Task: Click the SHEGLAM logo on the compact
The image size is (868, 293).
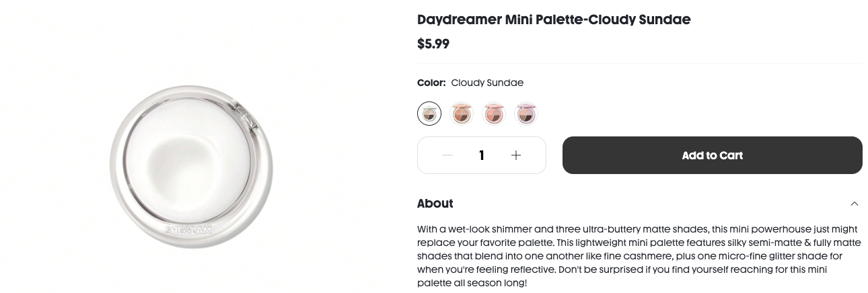Action: [188, 231]
